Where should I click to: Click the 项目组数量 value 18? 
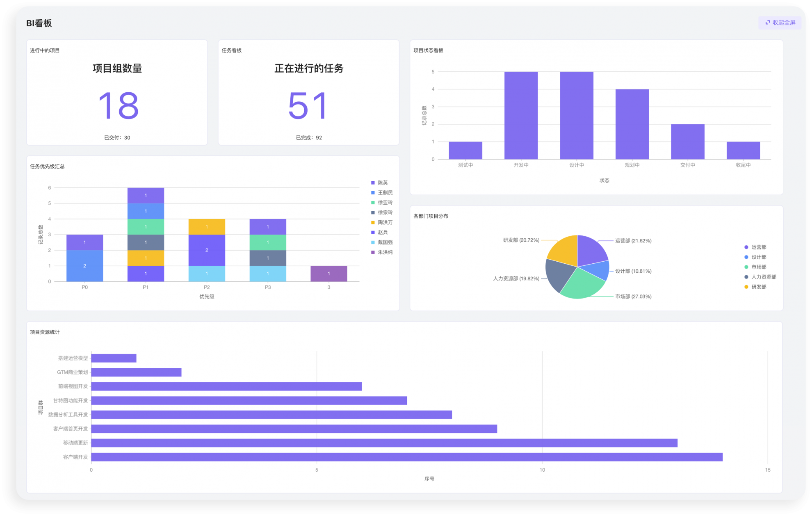[x=119, y=106]
